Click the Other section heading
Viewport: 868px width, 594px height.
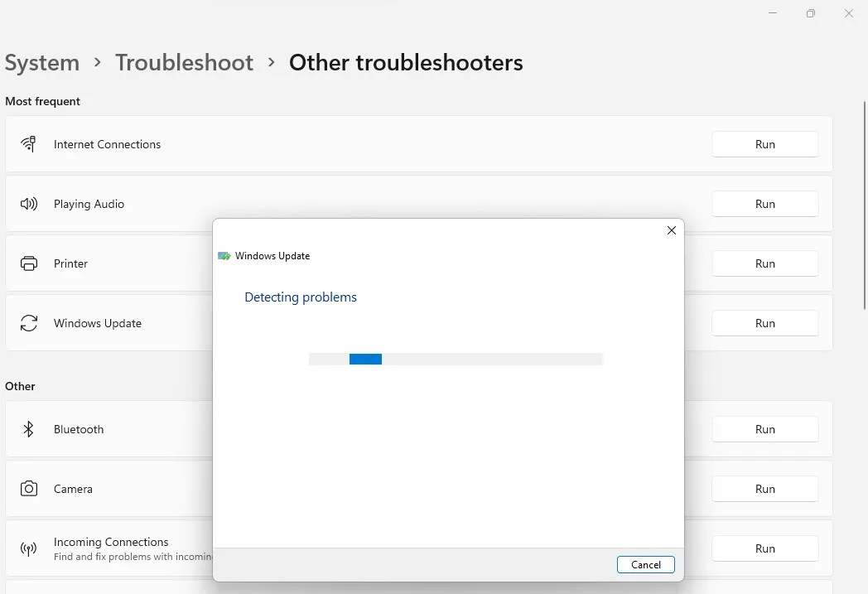pyautogui.click(x=20, y=386)
